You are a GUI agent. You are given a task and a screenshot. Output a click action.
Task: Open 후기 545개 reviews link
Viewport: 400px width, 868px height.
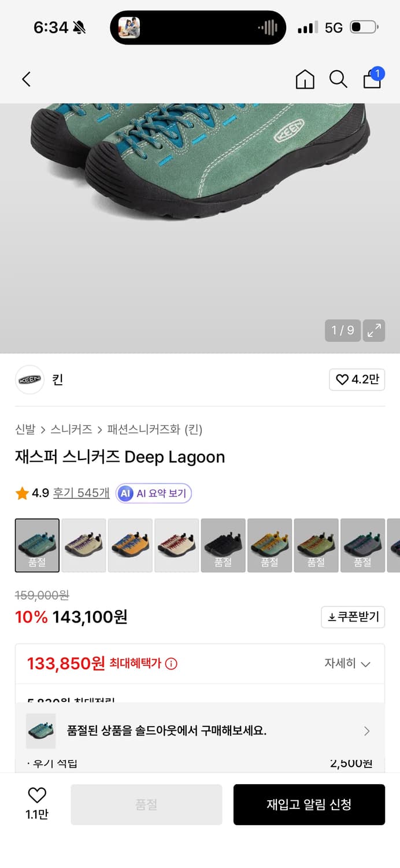click(80, 493)
